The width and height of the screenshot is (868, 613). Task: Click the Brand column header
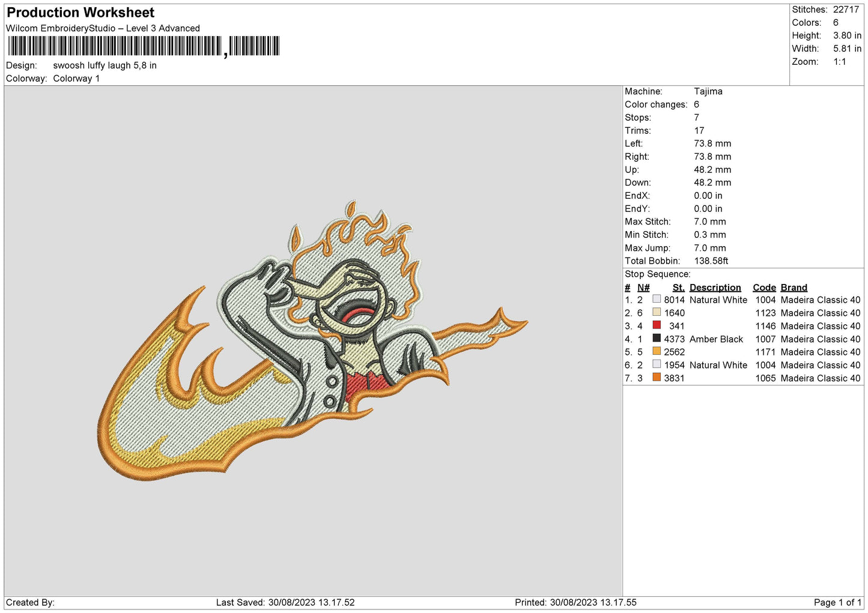(x=794, y=288)
